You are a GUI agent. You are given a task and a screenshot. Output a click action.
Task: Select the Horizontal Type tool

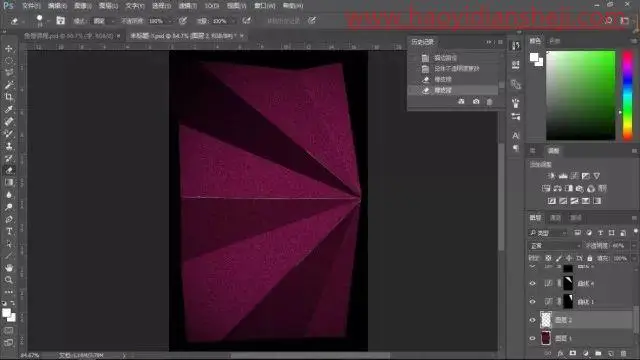9,231
